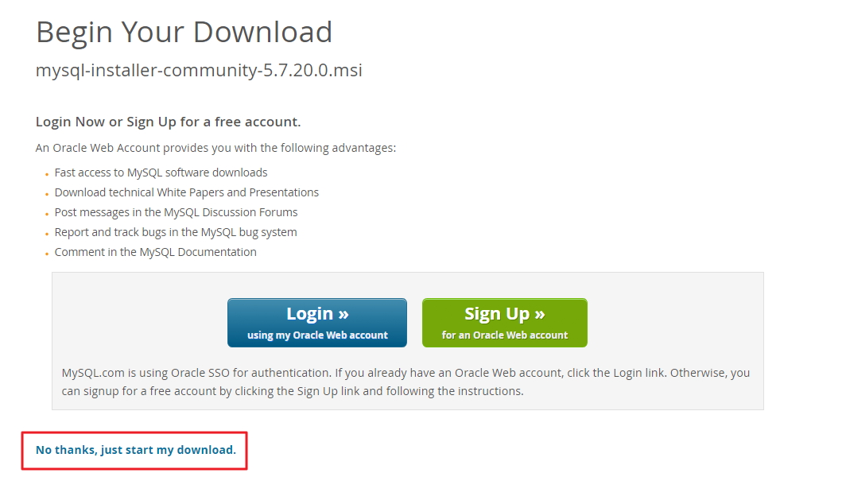Click "Comment in the MySQL Documentation" item
The image size is (846, 504).
pos(155,253)
